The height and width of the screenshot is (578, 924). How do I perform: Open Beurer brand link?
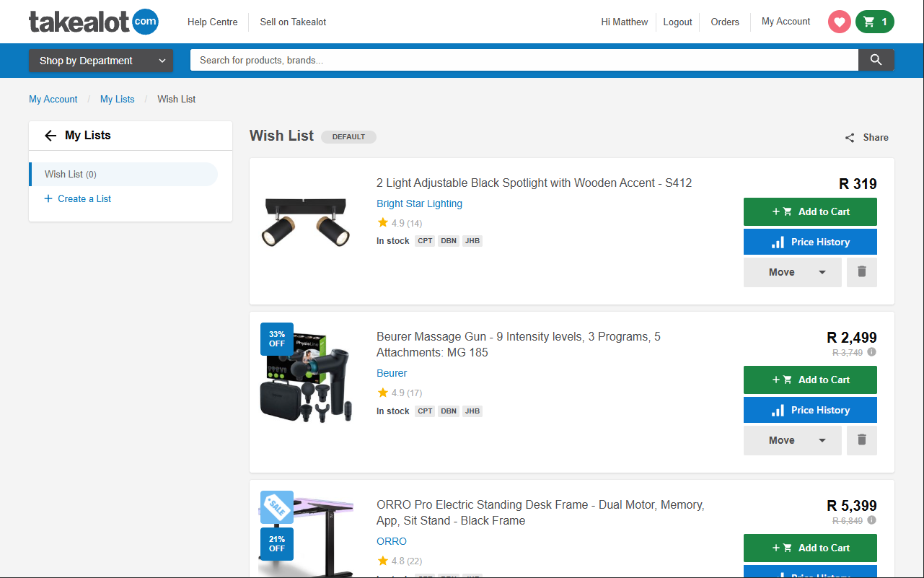click(392, 373)
